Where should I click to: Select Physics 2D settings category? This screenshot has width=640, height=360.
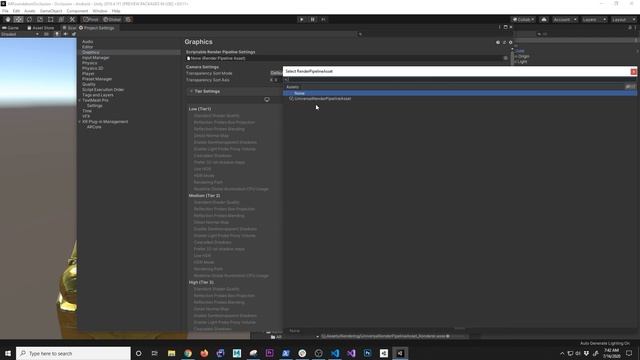pyautogui.click(x=93, y=68)
